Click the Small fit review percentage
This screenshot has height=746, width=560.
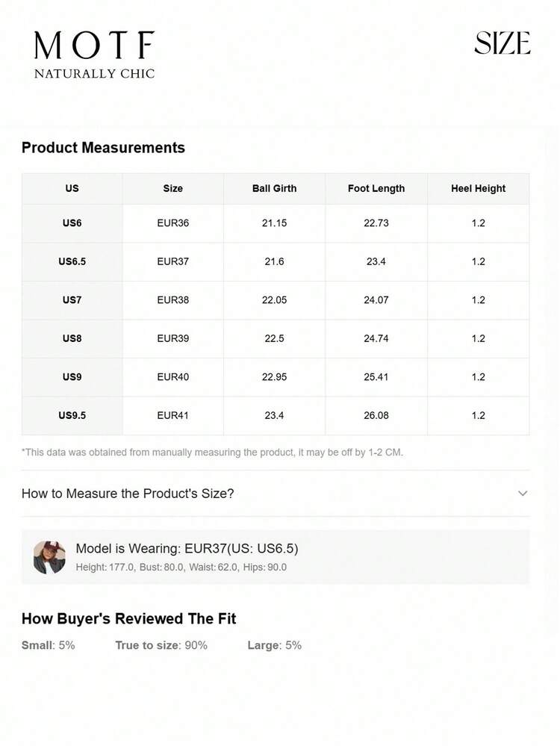pos(49,645)
